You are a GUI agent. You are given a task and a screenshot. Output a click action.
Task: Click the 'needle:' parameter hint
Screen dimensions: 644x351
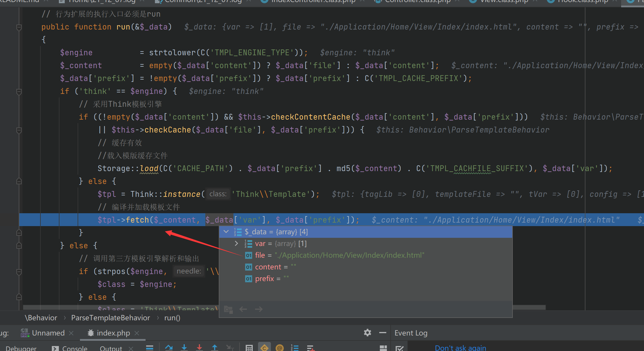click(189, 271)
